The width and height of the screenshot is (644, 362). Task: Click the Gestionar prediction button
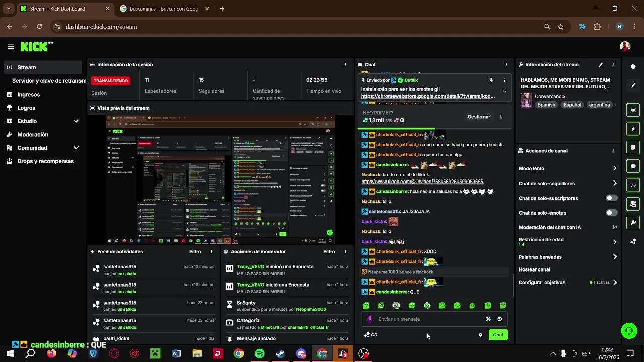point(478,117)
